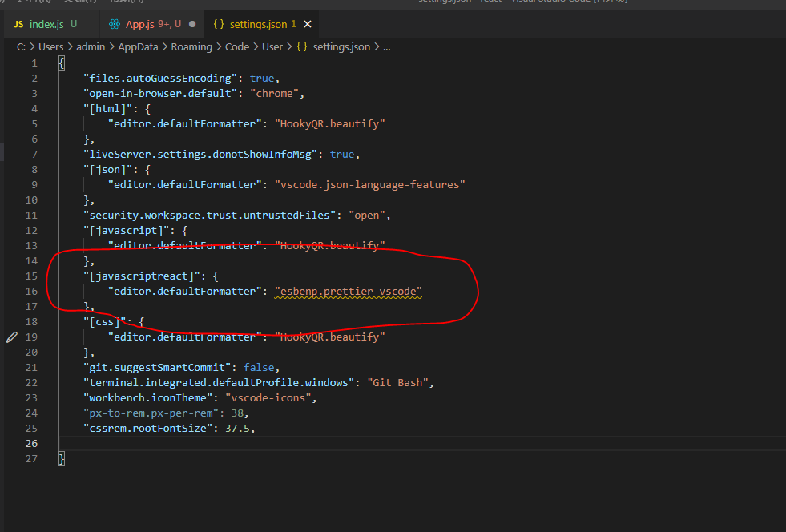Screen dimensions: 786x532
Task: Switch to the App.js tab
Action: click(x=151, y=24)
